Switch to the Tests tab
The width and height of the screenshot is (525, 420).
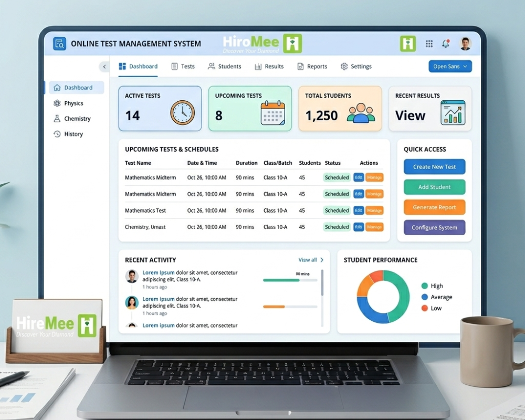pos(183,66)
